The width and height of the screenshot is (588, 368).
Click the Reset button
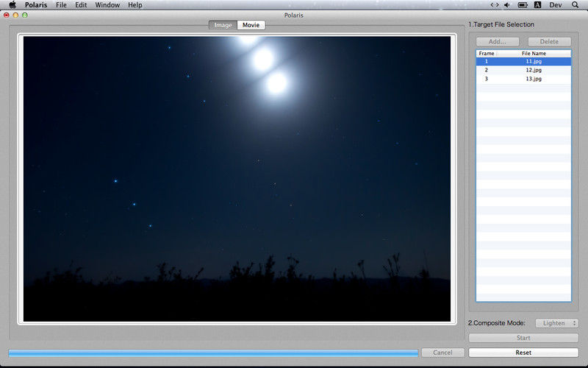click(523, 353)
